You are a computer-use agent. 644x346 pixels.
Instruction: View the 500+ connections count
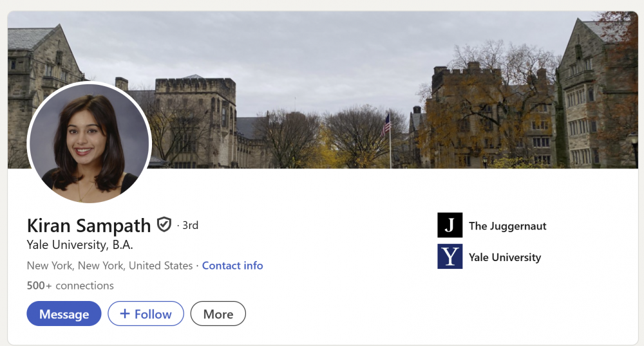[x=70, y=286]
